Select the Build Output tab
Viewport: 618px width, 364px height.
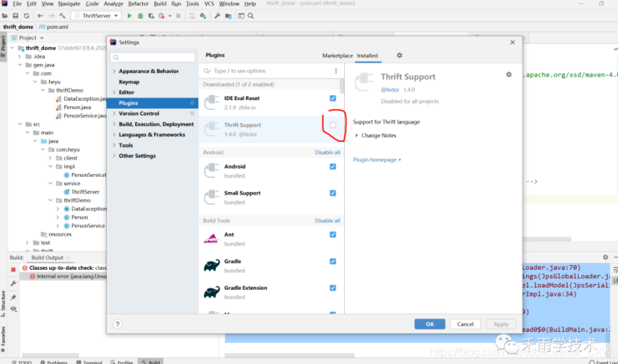[x=47, y=258]
